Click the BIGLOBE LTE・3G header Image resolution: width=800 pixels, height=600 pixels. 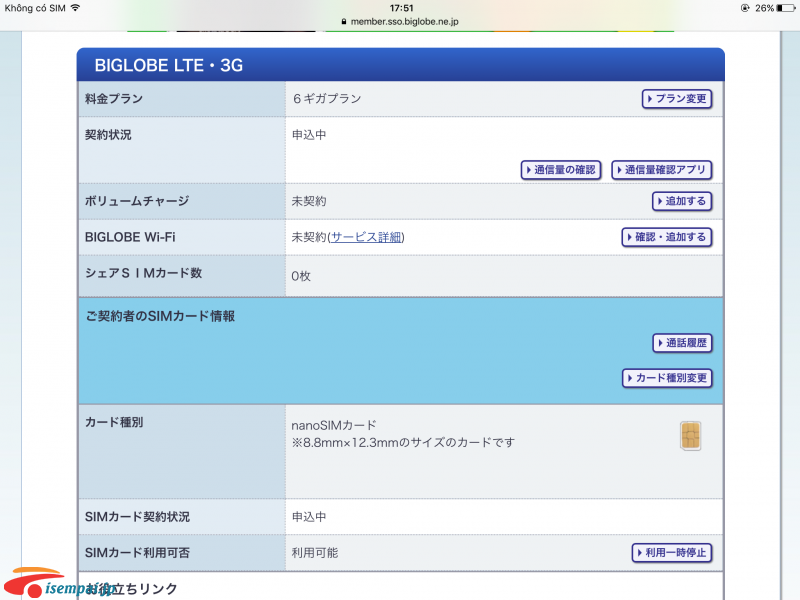tap(168, 65)
